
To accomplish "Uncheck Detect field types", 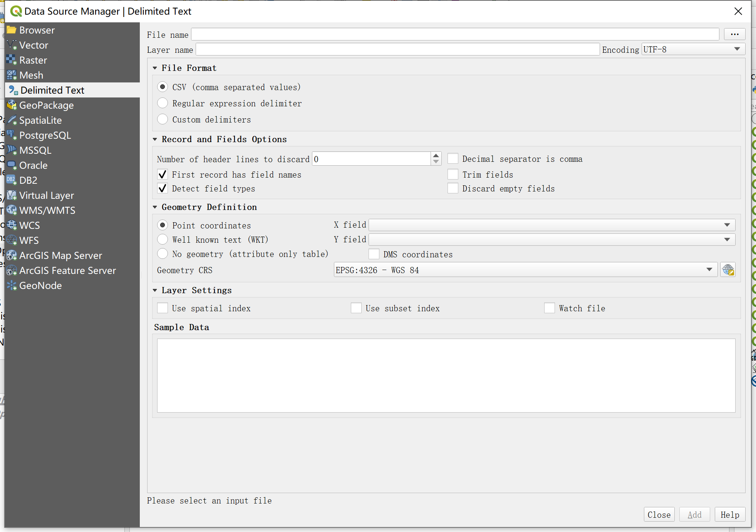I will pyautogui.click(x=163, y=188).
